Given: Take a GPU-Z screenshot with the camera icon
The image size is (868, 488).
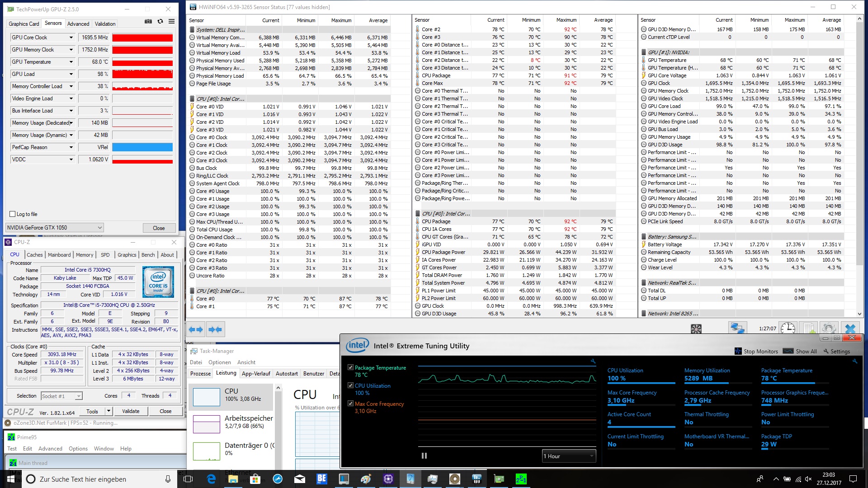Looking at the screenshot, I should click(148, 21).
